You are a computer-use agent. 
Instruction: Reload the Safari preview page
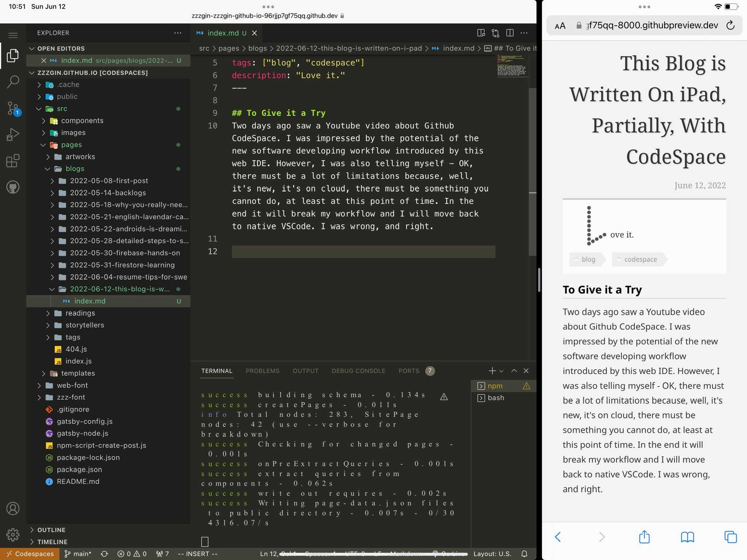click(x=730, y=26)
